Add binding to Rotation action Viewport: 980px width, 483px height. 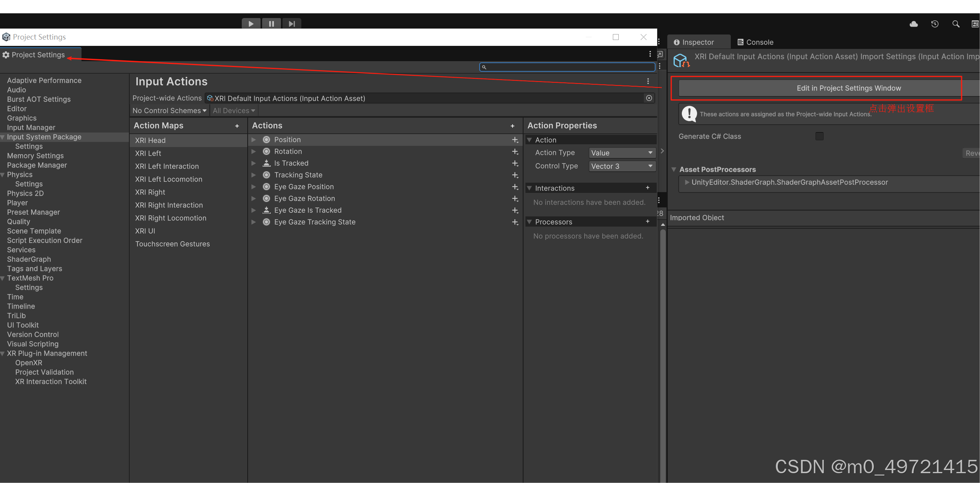pos(515,152)
